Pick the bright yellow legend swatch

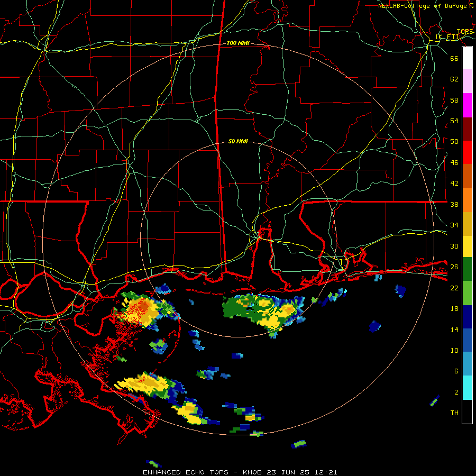coord(467,246)
